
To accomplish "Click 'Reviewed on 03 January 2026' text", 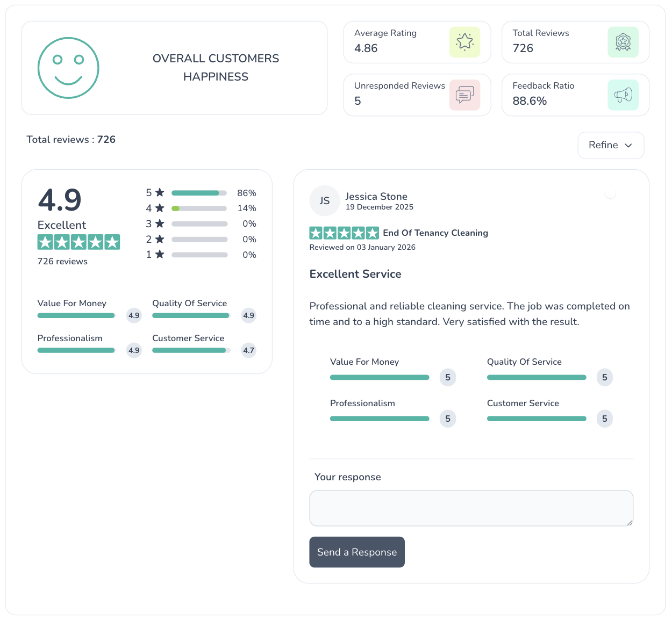I will click(362, 247).
